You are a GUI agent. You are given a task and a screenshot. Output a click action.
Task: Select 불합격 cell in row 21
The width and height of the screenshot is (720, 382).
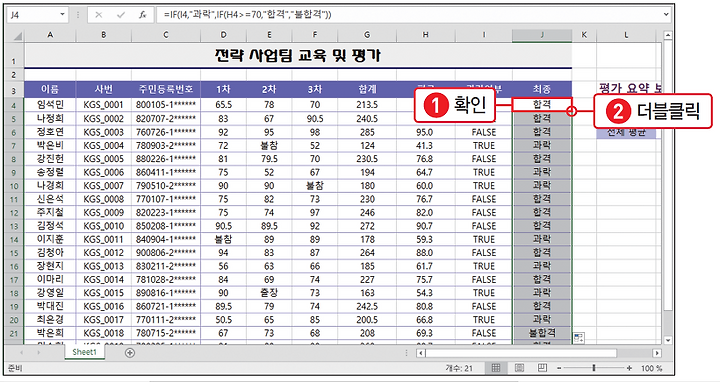(542, 333)
